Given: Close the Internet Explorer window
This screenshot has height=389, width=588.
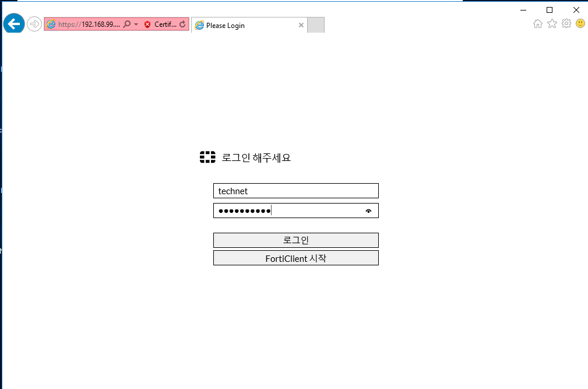Looking at the screenshot, I should coord(576,10).
